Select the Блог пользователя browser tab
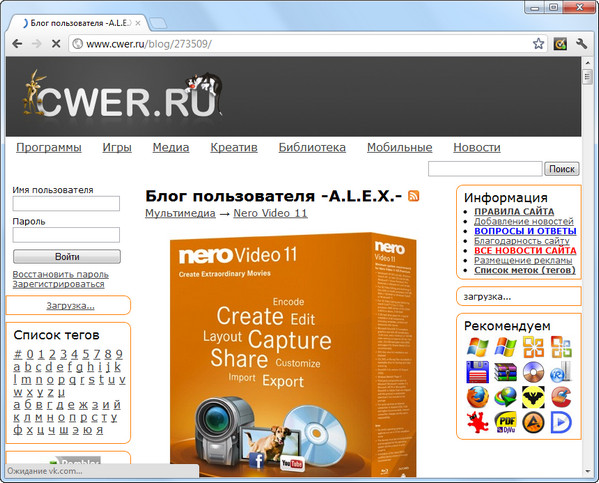 [78, 23]
